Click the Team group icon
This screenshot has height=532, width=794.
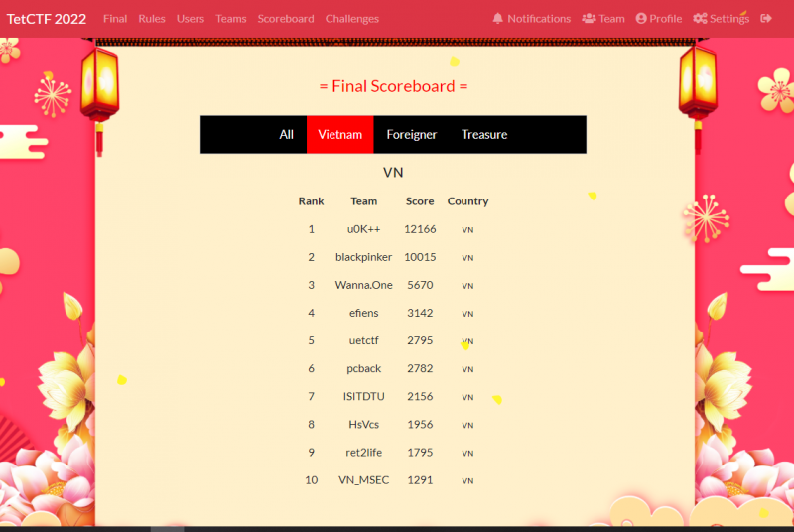click(589, 19)
